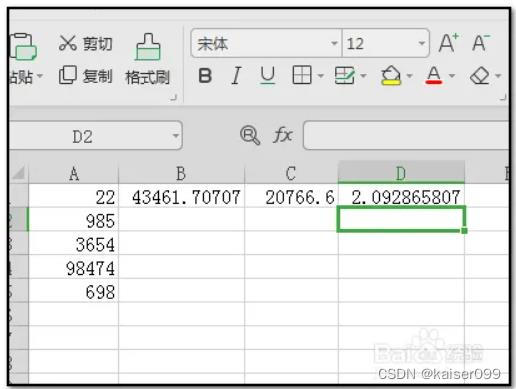This screenshot has width=516, height=389.
Task: Open the clipboard group dialog launcher
Action: click(x=173, y=97)
